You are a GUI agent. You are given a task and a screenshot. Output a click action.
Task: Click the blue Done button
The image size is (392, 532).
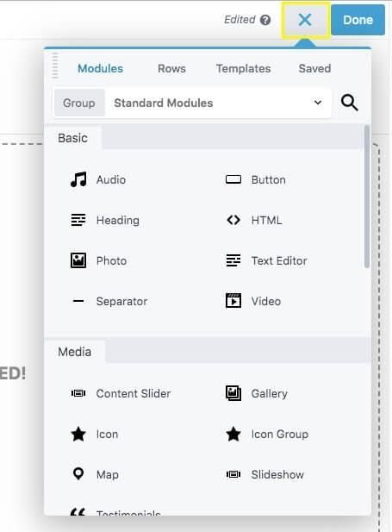pos(358,20)
